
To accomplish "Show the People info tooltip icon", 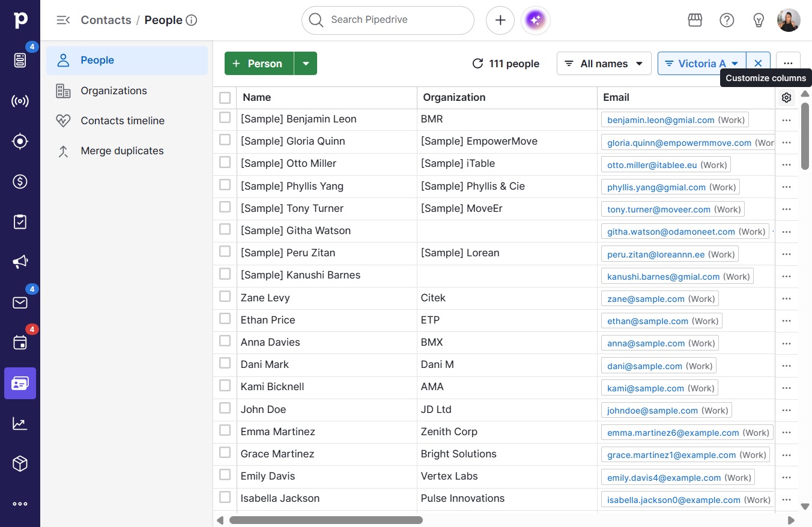I will coord(192,20).
